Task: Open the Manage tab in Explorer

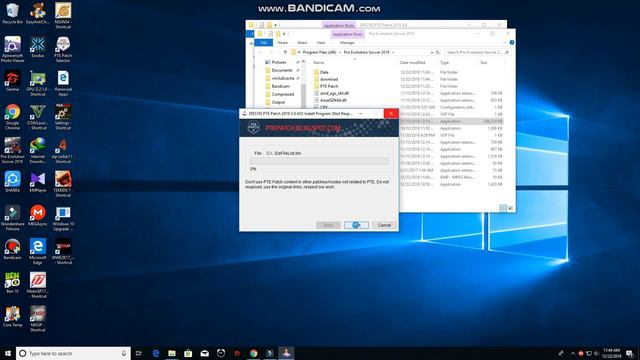Action: (x=347, y=42)
